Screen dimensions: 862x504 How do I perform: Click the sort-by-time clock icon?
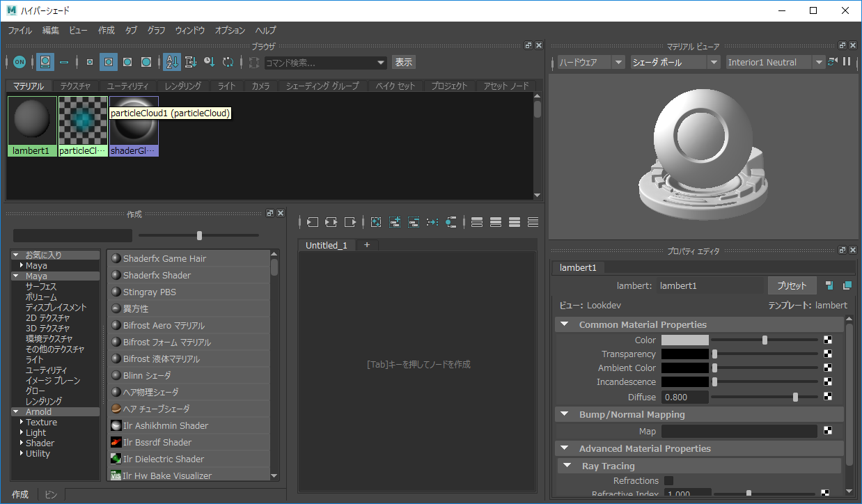209,62
